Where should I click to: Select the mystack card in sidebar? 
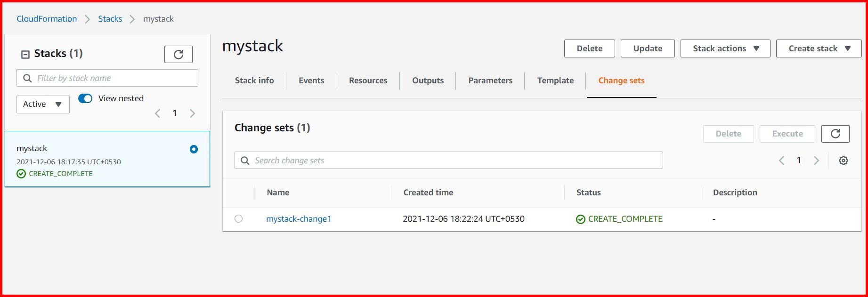[107, 159]
